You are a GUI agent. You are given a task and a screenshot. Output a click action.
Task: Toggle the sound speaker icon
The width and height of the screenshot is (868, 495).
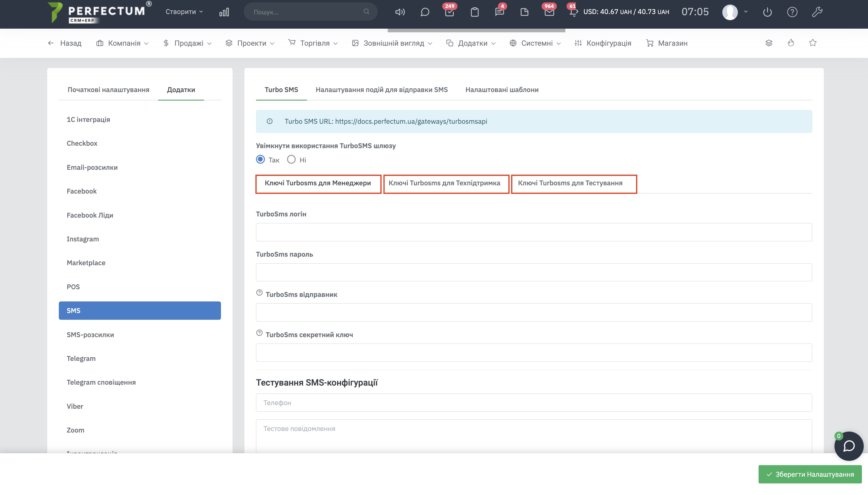(400, 12)
